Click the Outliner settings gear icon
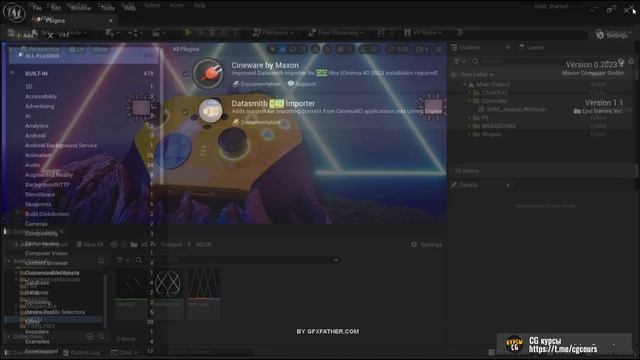This screenshot has height=360, width=640. point(631,61)
